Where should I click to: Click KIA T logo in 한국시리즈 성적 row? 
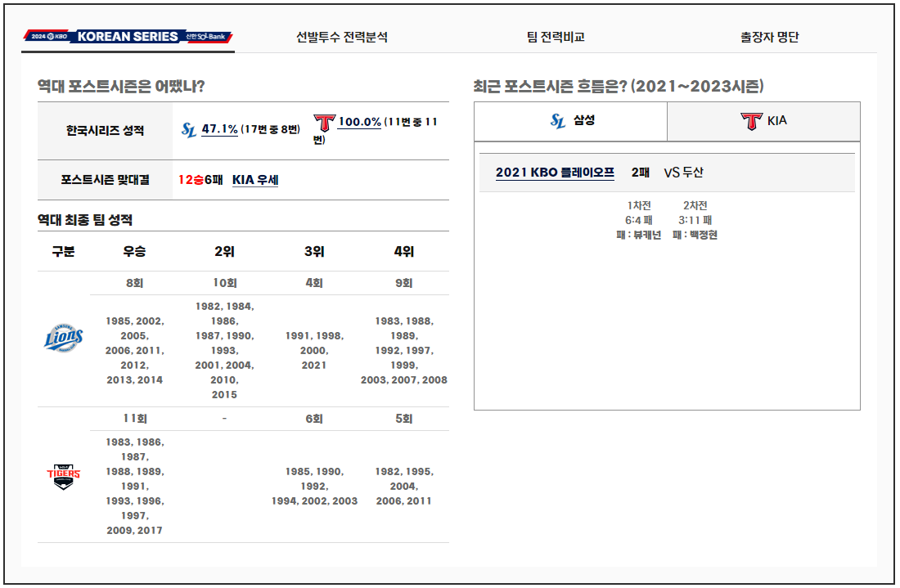(x=324, y=122)
